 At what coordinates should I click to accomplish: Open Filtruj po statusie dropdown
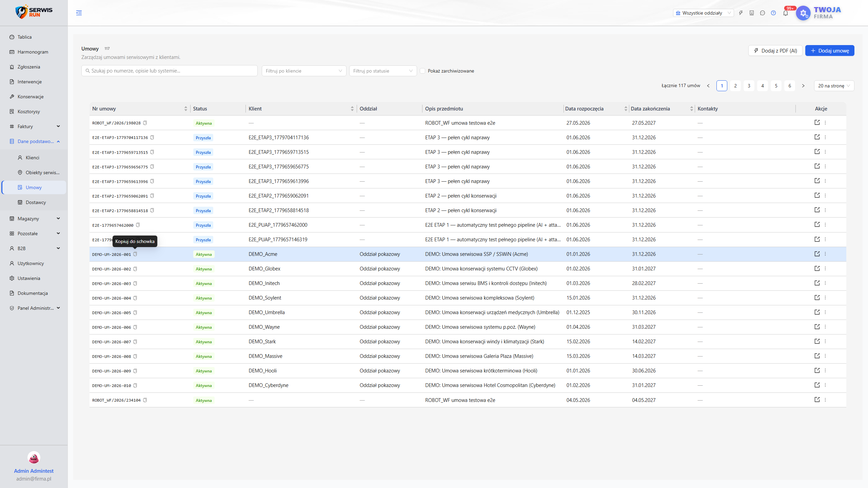383,71
